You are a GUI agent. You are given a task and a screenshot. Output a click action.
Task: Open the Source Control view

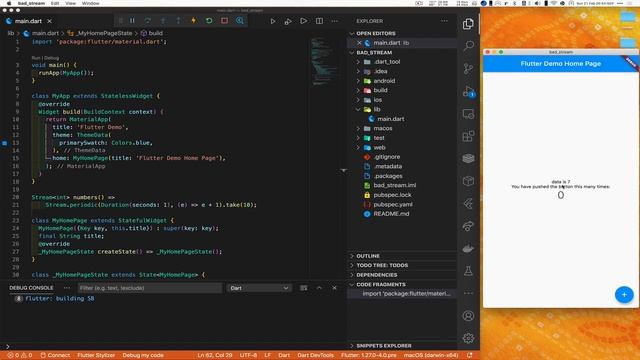[468, 69]
